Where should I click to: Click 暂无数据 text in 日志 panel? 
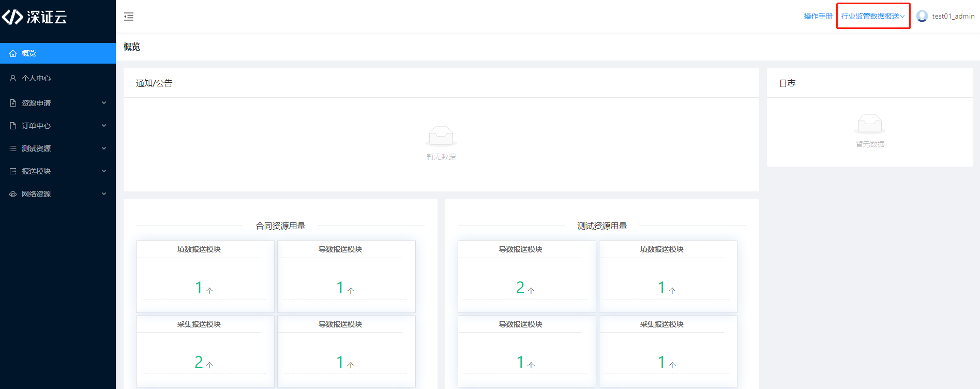point(870,144)
